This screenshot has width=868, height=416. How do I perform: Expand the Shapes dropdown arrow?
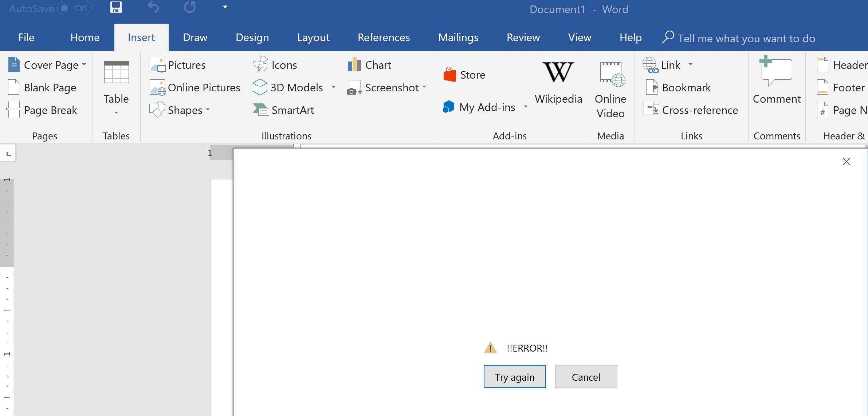tap(208, 109)
